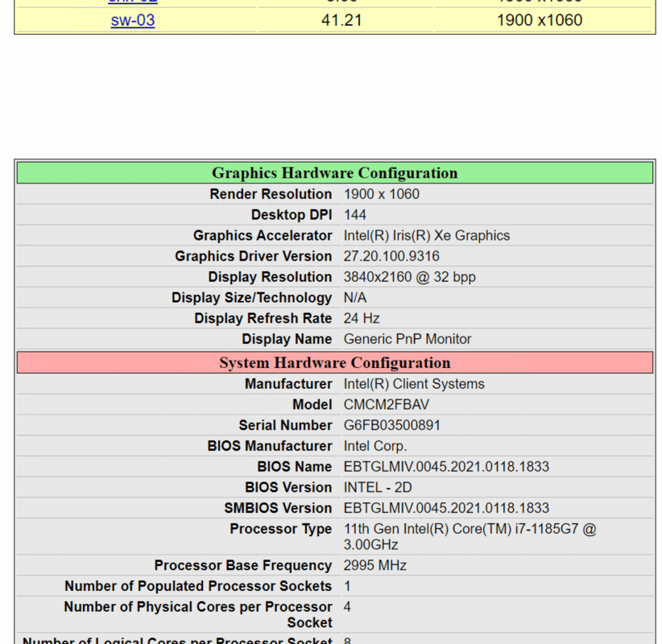Click the Processor Base Frequency label

[x=242, y=565]
